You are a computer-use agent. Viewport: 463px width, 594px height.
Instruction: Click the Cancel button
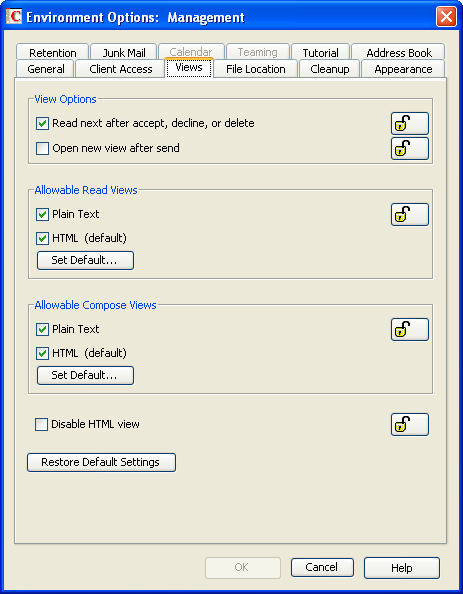pyautogui.click(x=322, y=567)
